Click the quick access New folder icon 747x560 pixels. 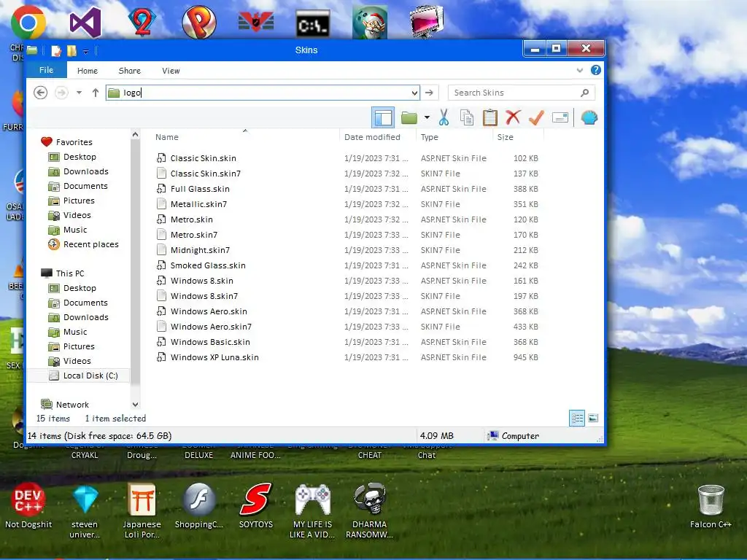coord(71,50)
